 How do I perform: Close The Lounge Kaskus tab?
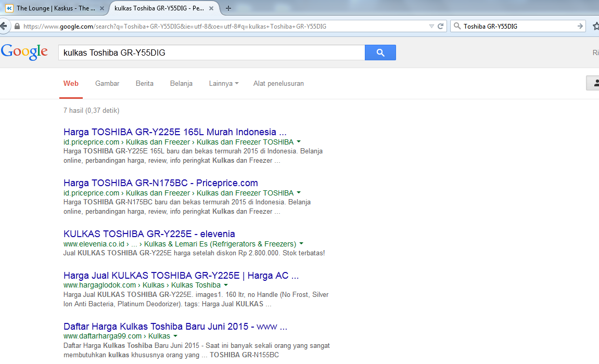coord(101,8)
